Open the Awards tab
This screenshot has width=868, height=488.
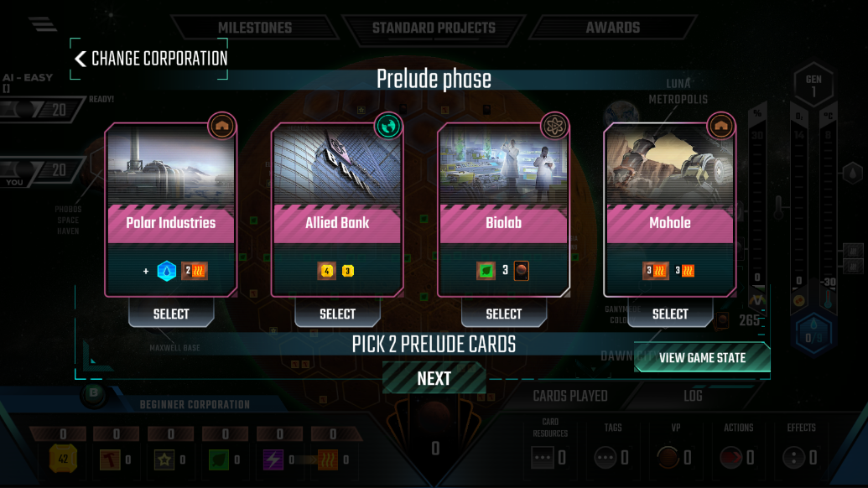[613, 28]
